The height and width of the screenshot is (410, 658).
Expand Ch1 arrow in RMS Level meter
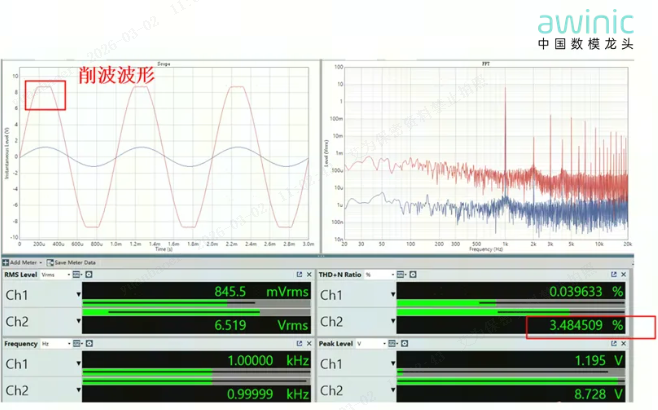78,295
